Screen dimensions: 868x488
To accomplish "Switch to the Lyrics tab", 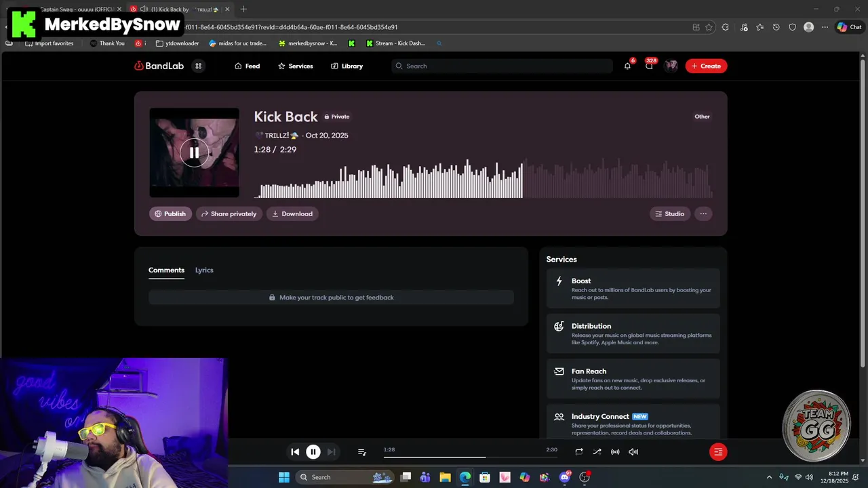I will (x=204, y=270).
